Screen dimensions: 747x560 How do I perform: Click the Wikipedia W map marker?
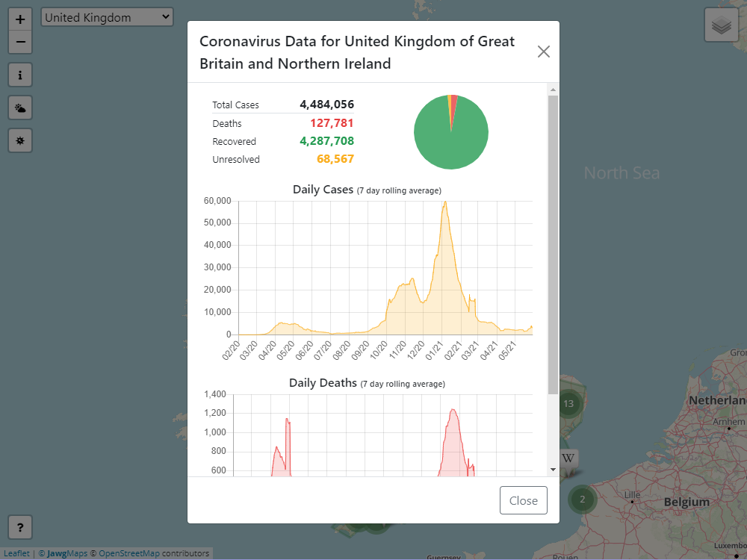pyautogui.click(x=568, y=458)
